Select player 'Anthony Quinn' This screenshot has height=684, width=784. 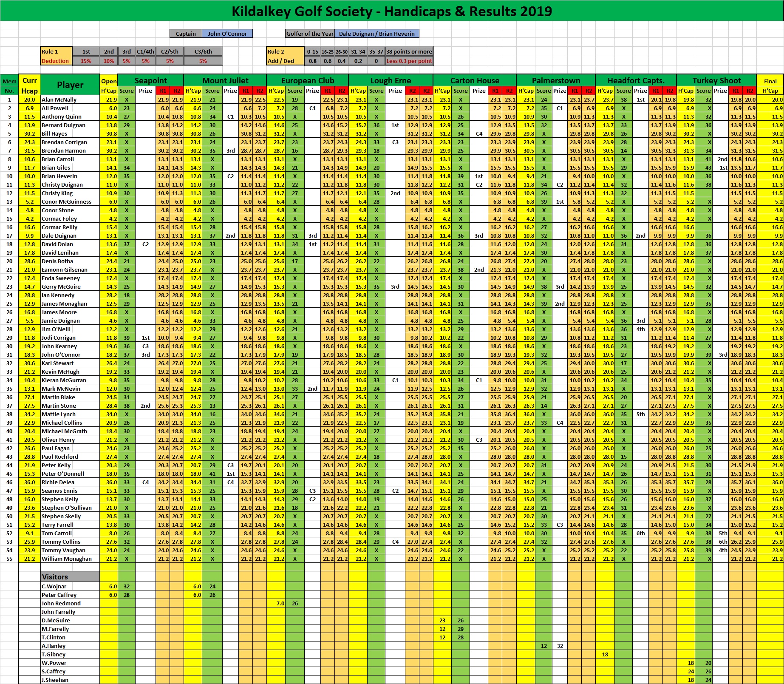click(70, 116)
